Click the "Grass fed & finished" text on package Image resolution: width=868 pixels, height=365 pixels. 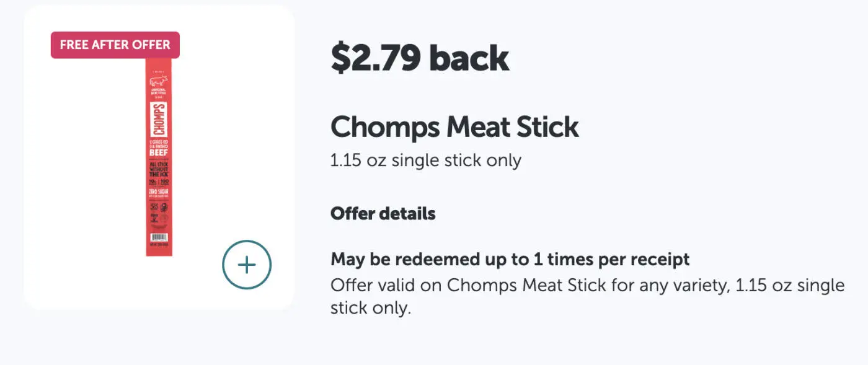coord(159,144)
